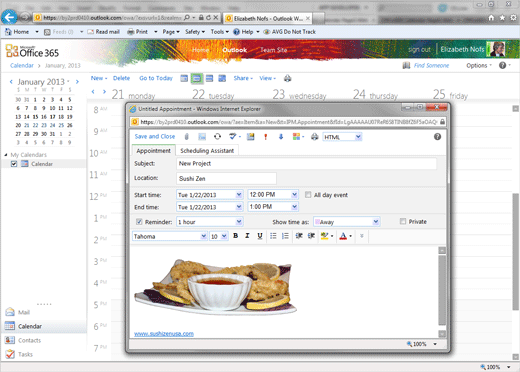
Task: Enable the All day event checkbox
Action: (308, 195)
